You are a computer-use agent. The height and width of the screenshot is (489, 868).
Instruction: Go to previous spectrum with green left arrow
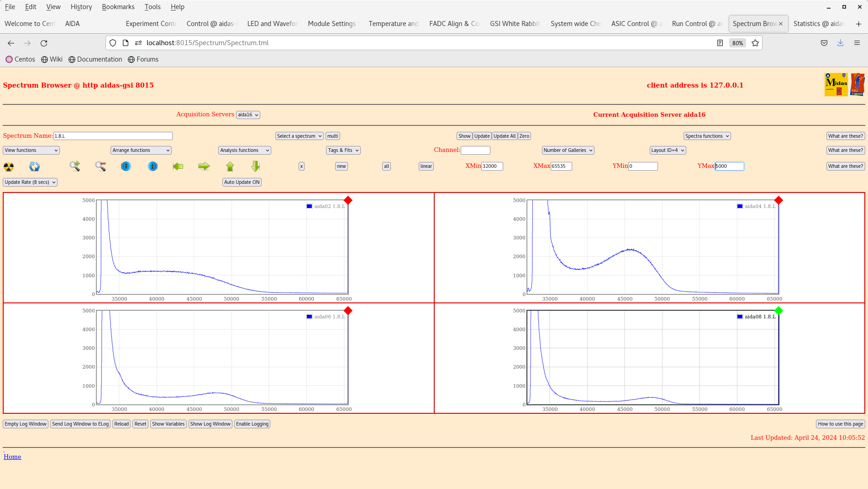(178, 166)
